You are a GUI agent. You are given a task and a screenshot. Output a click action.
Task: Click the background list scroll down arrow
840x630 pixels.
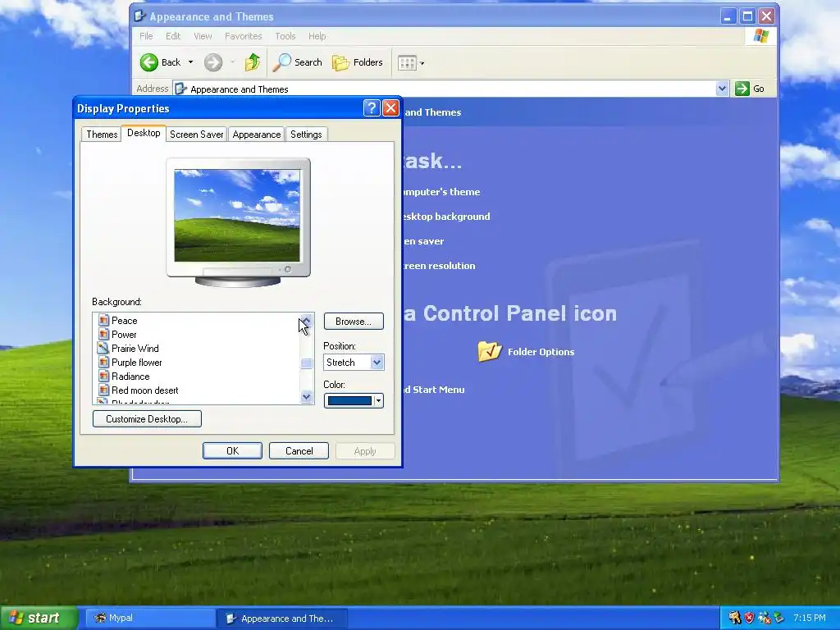[x=307, y=397]
